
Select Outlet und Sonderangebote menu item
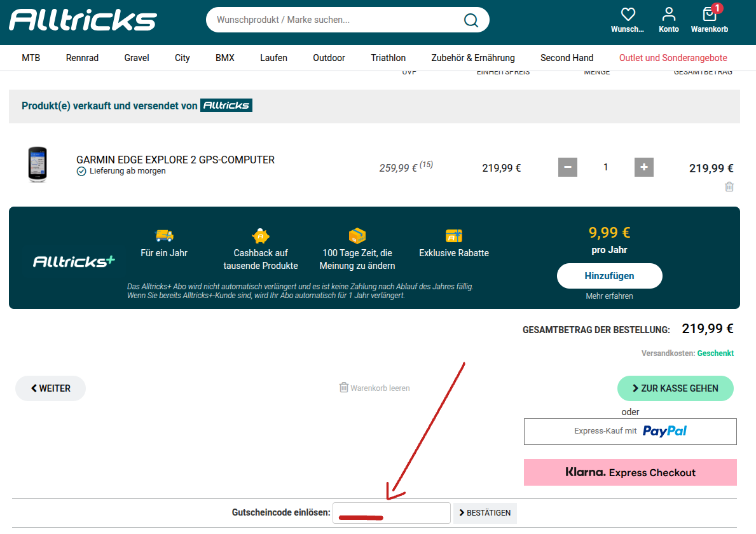(673, 58)
